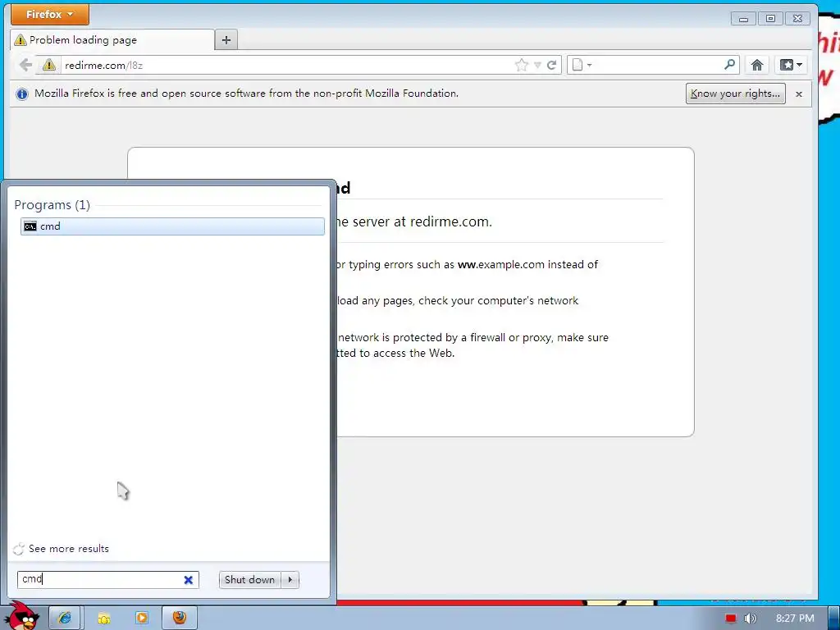The height and width of the screenshot is (630, 840).
Task: Go back with the back arrow
Action: 25,66
